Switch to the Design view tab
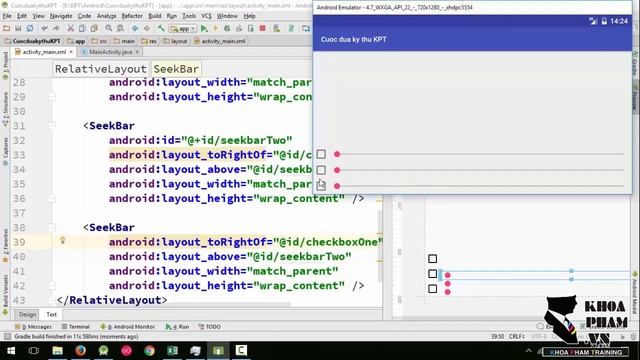Viewport: 640px width, 360px height. click(x=27, y=314)
